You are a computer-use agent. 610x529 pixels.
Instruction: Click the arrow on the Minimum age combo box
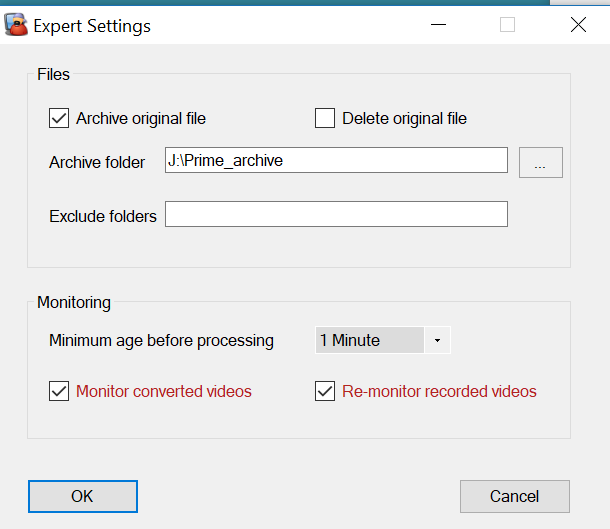437,341
